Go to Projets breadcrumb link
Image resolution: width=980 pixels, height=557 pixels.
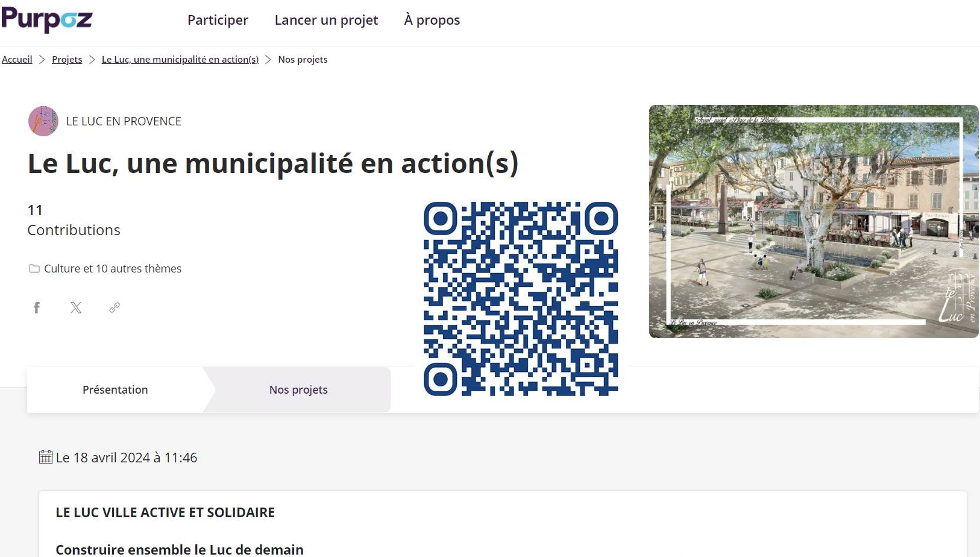(67, 59)
